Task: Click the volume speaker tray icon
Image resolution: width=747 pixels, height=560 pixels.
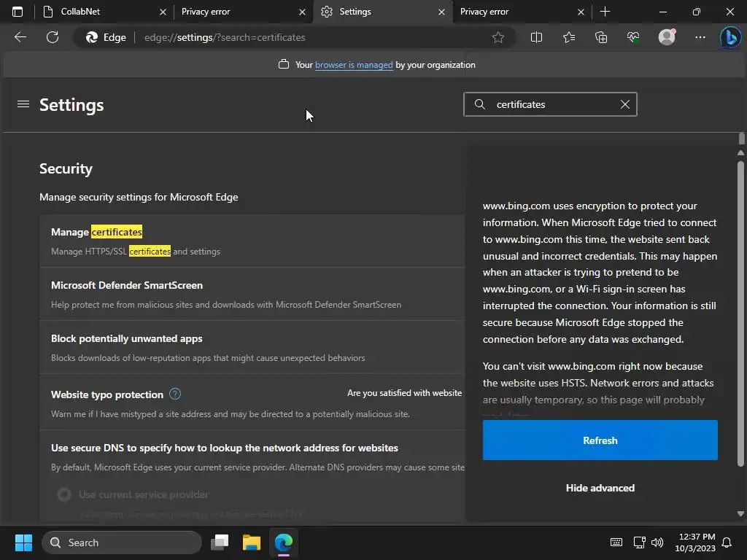Action: (x=657, y=542)
